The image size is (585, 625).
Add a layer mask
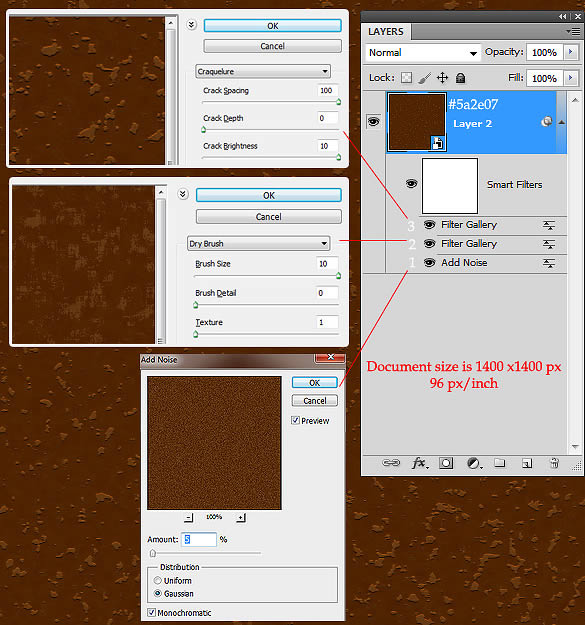pyautogui.click(x=446, y=463)
